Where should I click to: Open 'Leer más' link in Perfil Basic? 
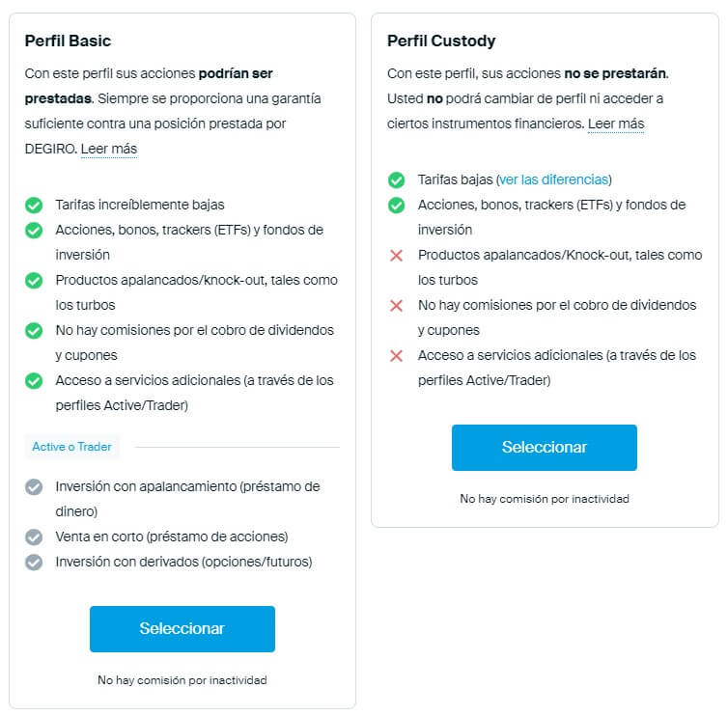pos(108,149)
